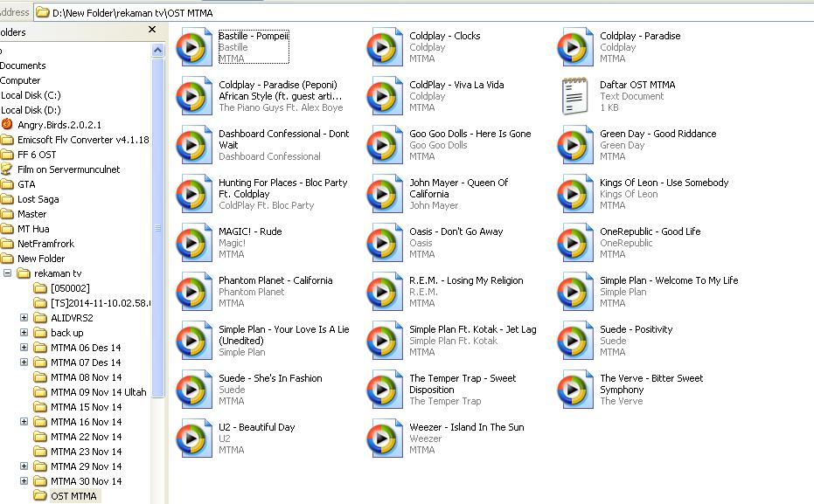Expand the MTMA 06 Des 14 folder node
814x504 pixels.
[x=24, y=348]
